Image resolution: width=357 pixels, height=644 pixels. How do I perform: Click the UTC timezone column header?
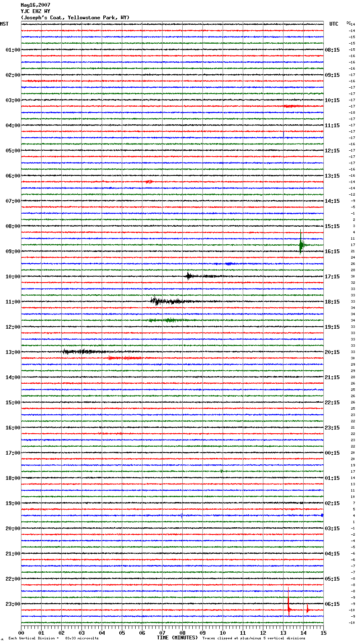334,24
